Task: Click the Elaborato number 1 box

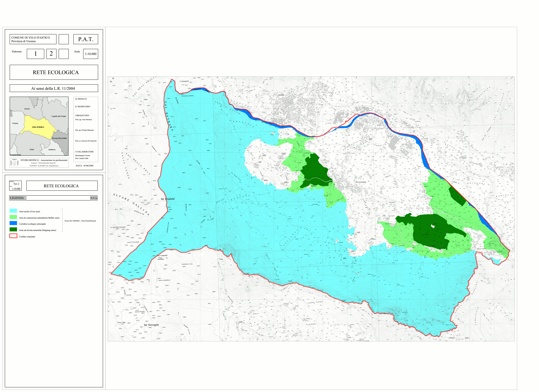Action: tap(35, 54)
